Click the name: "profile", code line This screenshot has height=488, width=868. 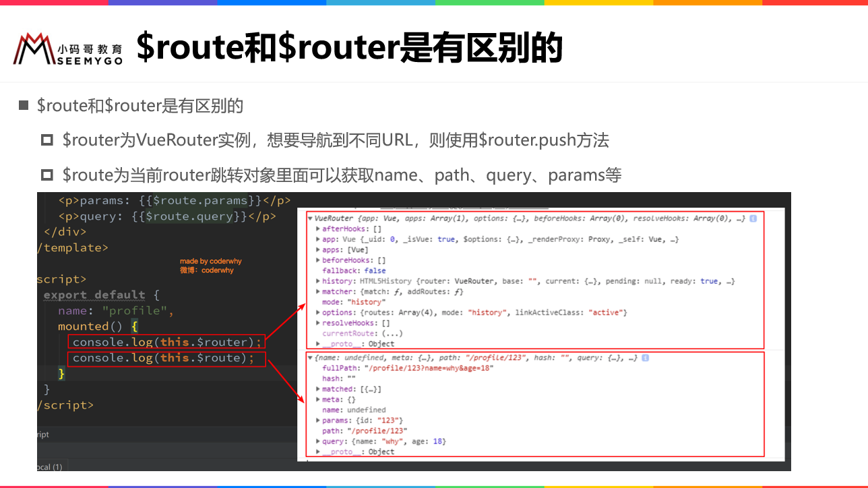pos(116,311)
